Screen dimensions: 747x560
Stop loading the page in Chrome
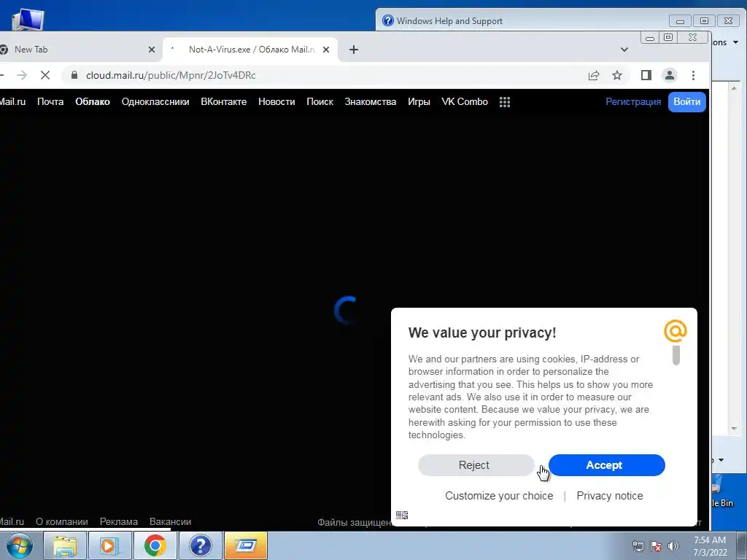click(45, 75)
